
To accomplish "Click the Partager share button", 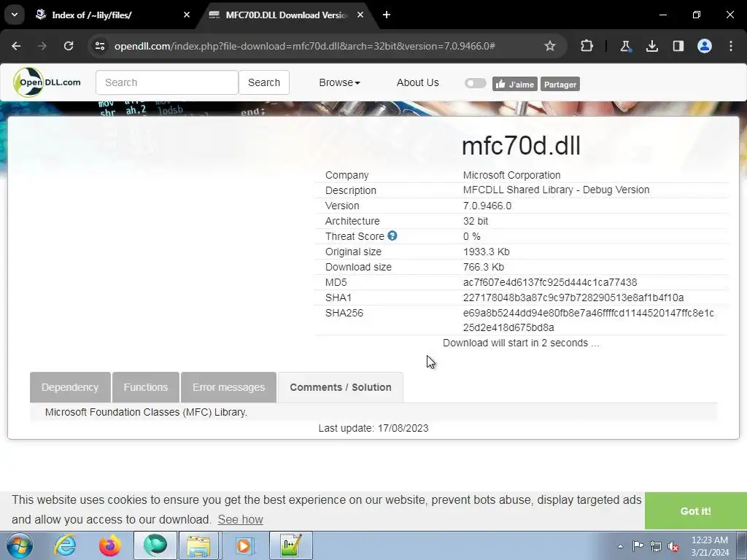I will pyautogui.click(x=560, y=85).
